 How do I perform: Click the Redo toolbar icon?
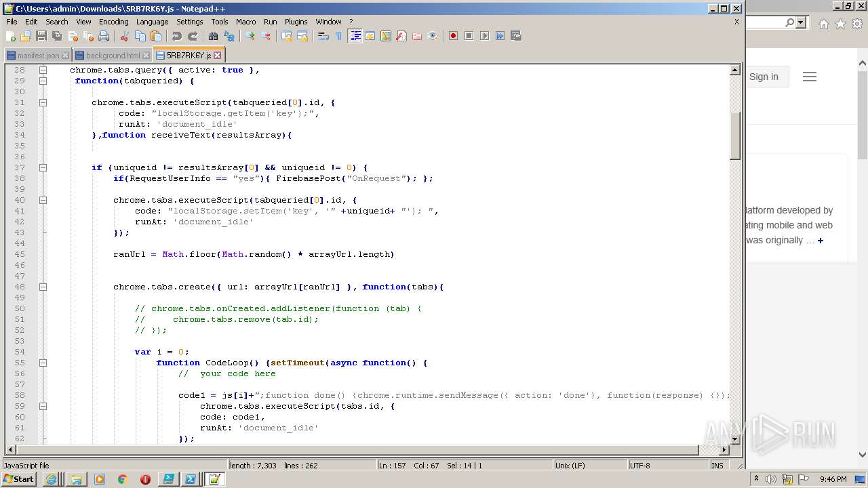(x=193, y=36)
